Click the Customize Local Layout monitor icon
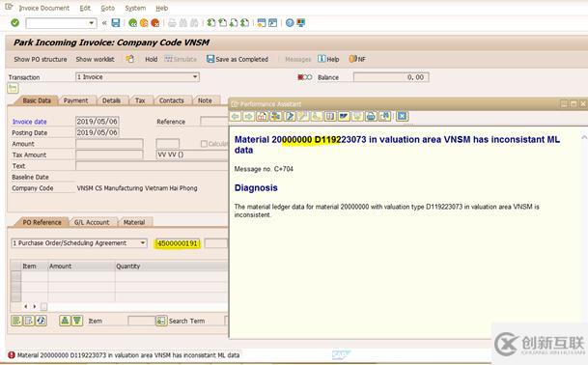588x365 pixels. tap(300, 23)
